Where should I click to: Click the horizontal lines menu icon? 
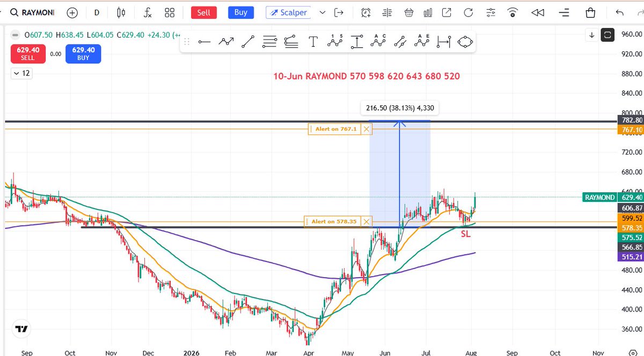563,12
